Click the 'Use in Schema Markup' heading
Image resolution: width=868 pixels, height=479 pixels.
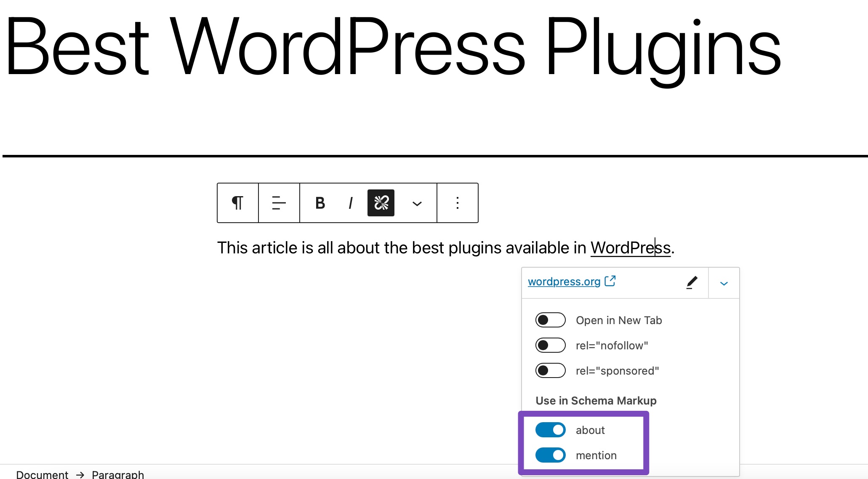596,401
